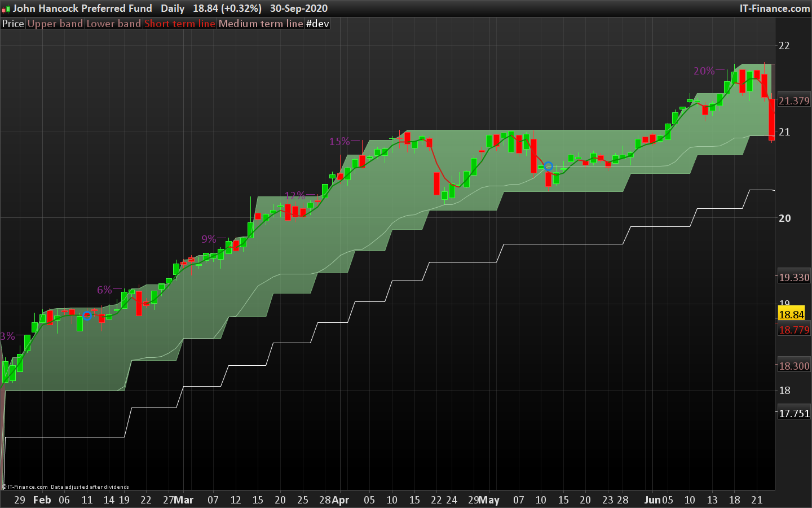Viewport: 812px width, 508px height.
Task: Click the Mar label on the date axis
Action: click(184, 500)
